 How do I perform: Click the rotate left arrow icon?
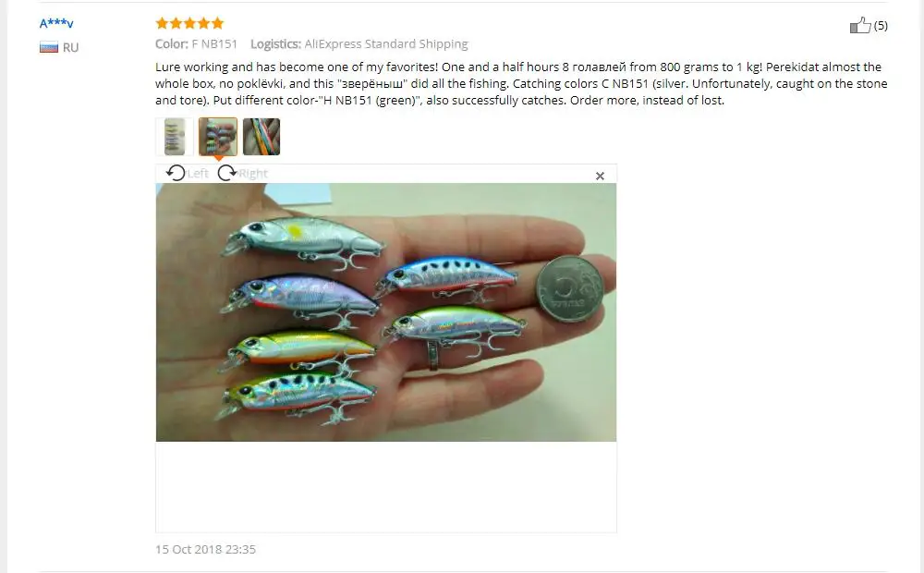175,173
